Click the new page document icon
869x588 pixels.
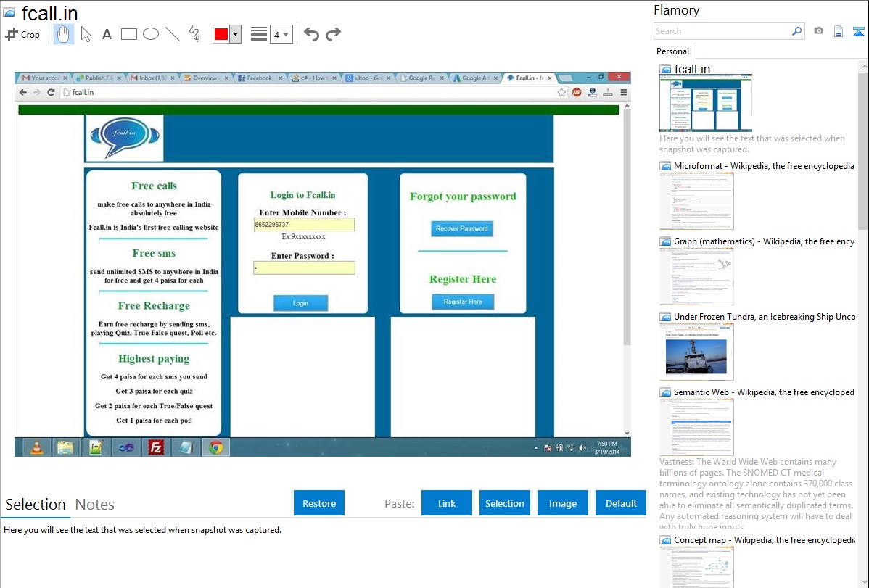[839, 31]
